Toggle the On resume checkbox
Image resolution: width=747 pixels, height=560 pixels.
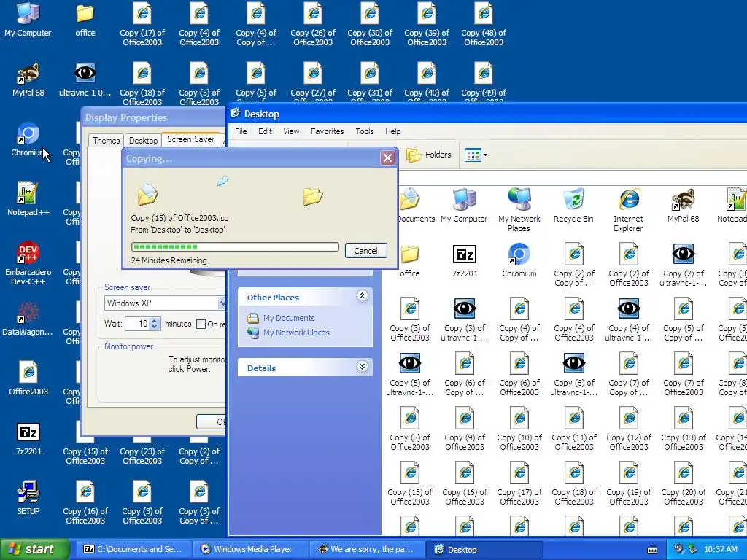tap(201, 324)
